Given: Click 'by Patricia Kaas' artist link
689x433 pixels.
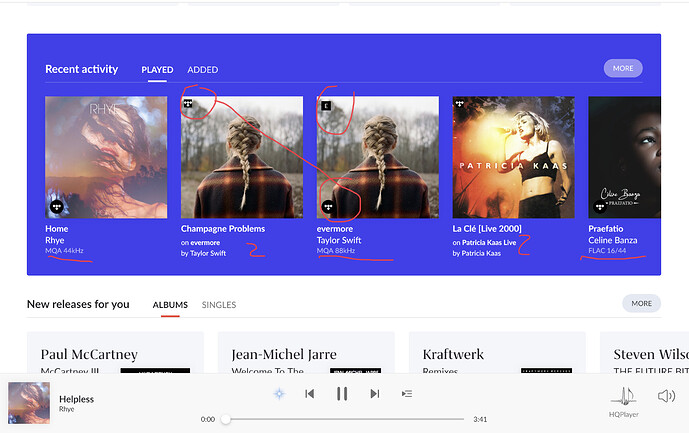Looking at the screenshot, I should (477, 253).
